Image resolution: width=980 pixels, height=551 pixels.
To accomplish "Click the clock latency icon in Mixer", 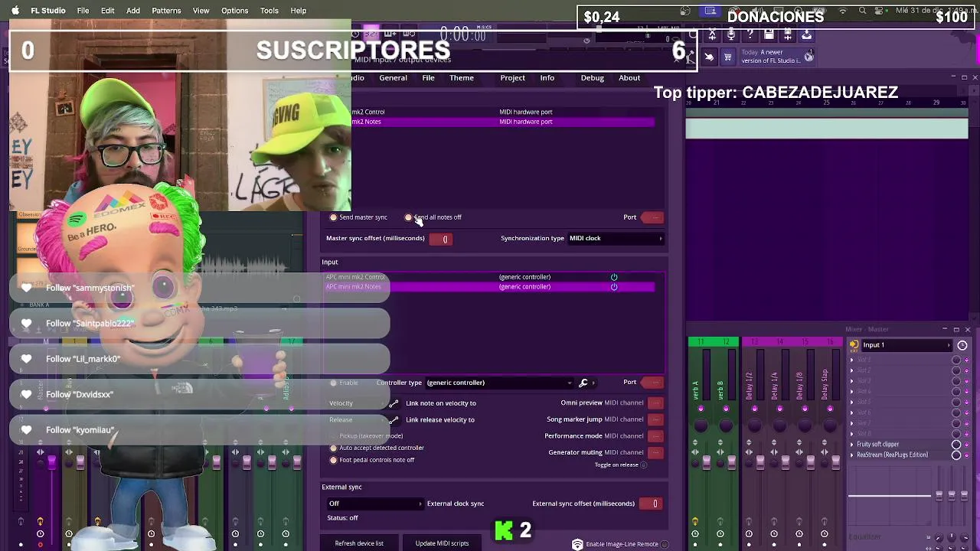I will coord(962,345).
